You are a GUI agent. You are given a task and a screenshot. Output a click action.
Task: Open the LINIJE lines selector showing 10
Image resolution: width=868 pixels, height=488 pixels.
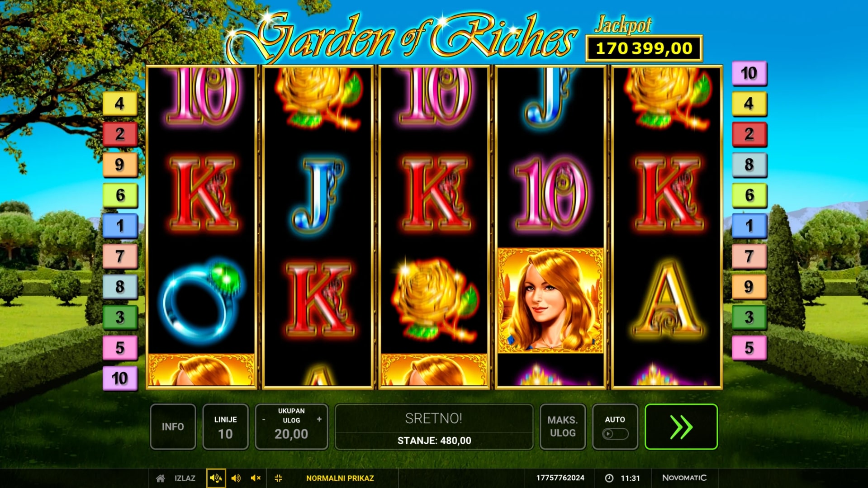(225, 426)
